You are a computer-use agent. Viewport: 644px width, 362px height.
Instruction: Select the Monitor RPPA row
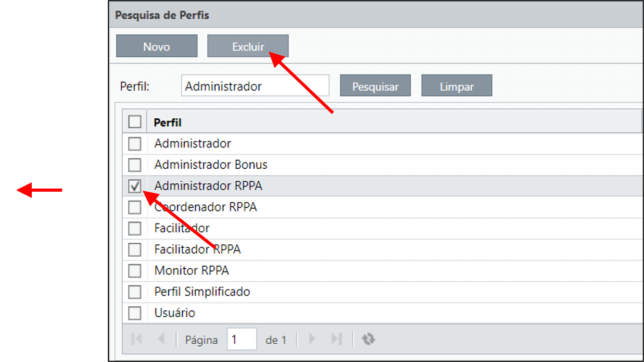383,271
